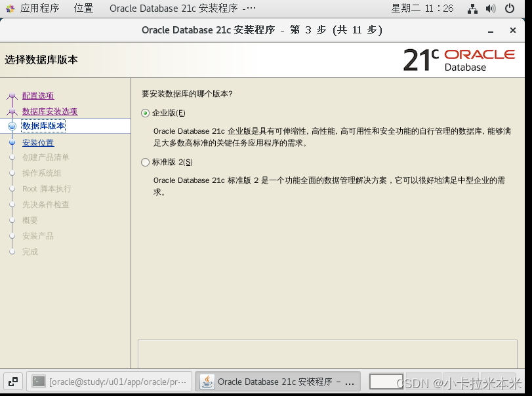The image size is (532, 396).
Task: Click the empty white box on the taskbar
Action: click(x=386, y=380)
